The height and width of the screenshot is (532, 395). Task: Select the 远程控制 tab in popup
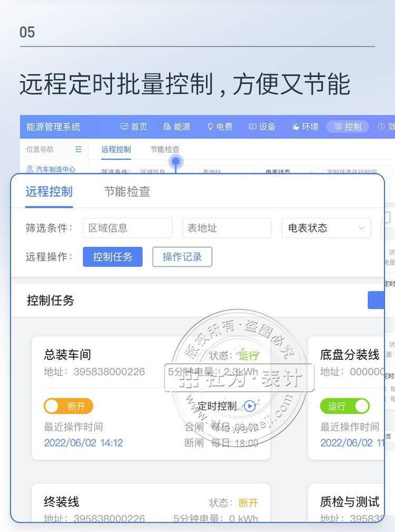pyautogui.click(x=49, y=192)
